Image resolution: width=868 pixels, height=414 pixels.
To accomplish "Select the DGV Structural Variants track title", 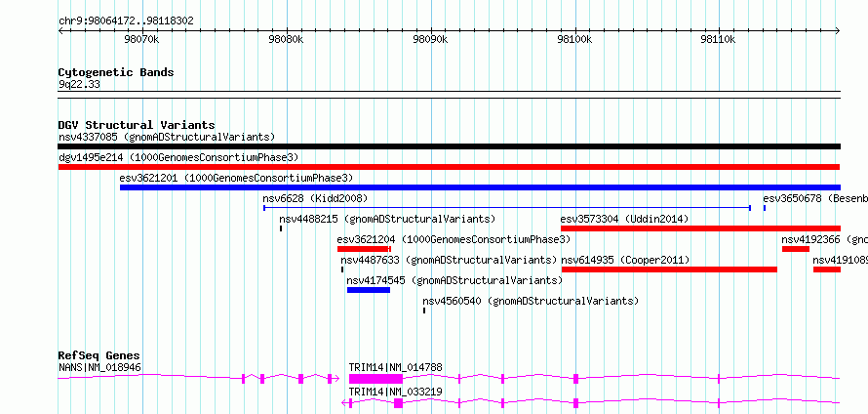I will tap(137, 125).
